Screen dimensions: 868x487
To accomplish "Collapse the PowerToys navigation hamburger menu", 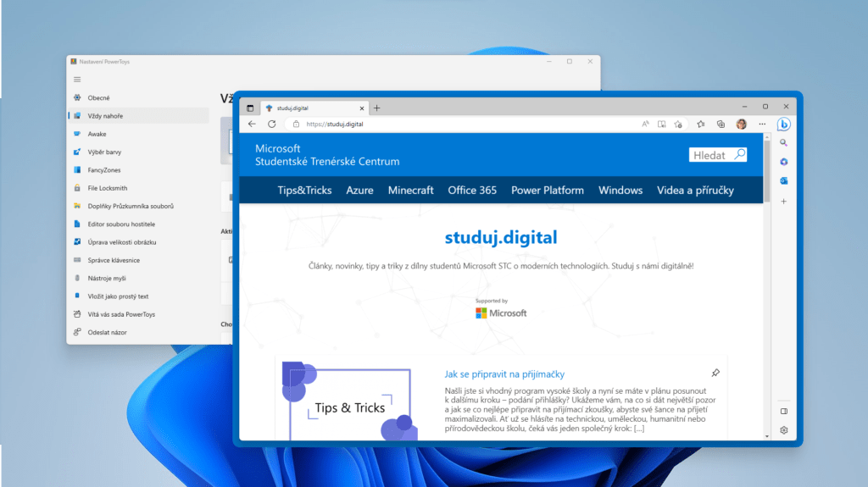I will point(77,80).
